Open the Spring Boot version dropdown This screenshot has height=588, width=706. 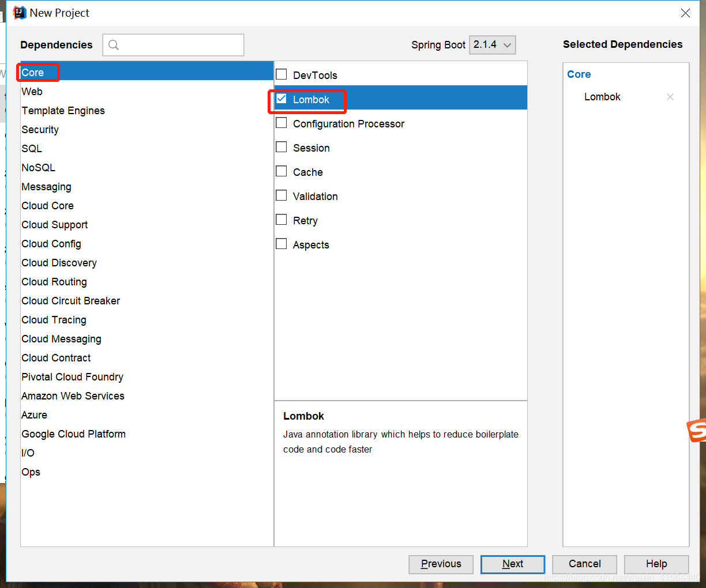click(x=493, y=45)
